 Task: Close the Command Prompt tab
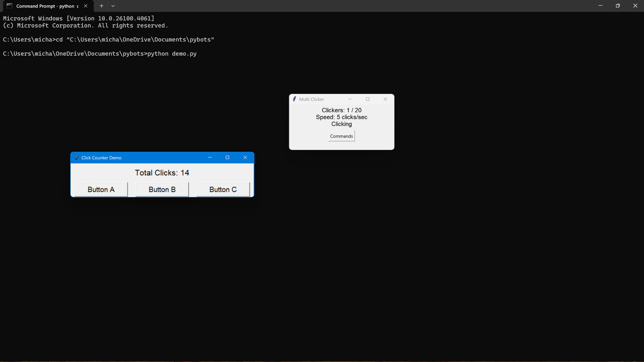(x=86, y=6)
